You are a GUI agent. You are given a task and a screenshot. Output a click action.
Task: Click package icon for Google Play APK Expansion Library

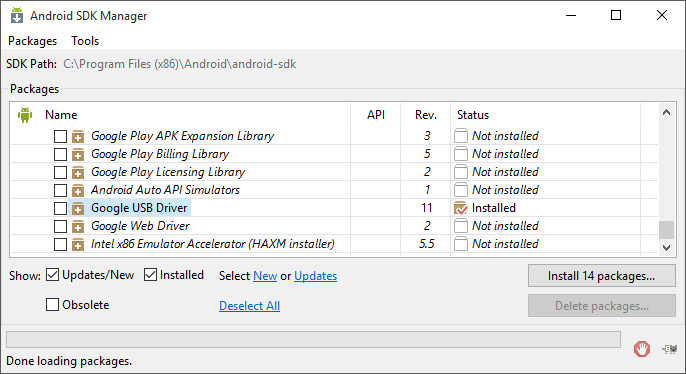pos(78,136)
